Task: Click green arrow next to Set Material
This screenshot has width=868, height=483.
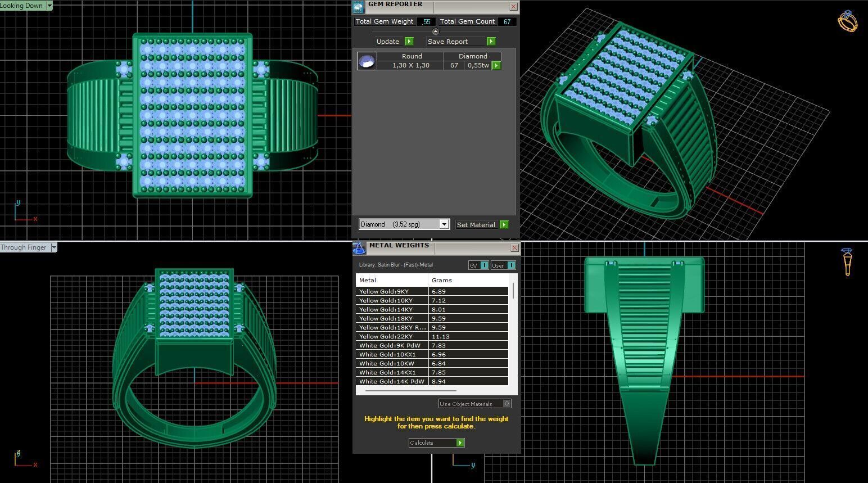Action: pyautogui.click(x=504, y=224)
